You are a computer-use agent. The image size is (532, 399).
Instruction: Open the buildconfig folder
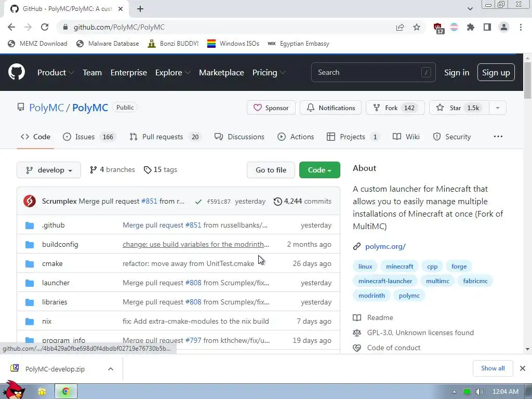(60, 244)
